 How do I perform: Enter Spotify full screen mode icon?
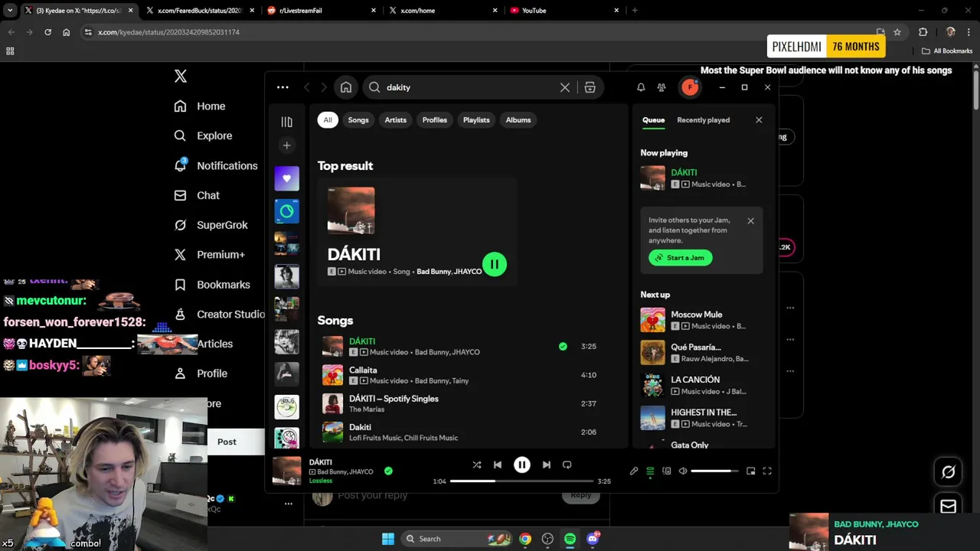click(767, 471)
